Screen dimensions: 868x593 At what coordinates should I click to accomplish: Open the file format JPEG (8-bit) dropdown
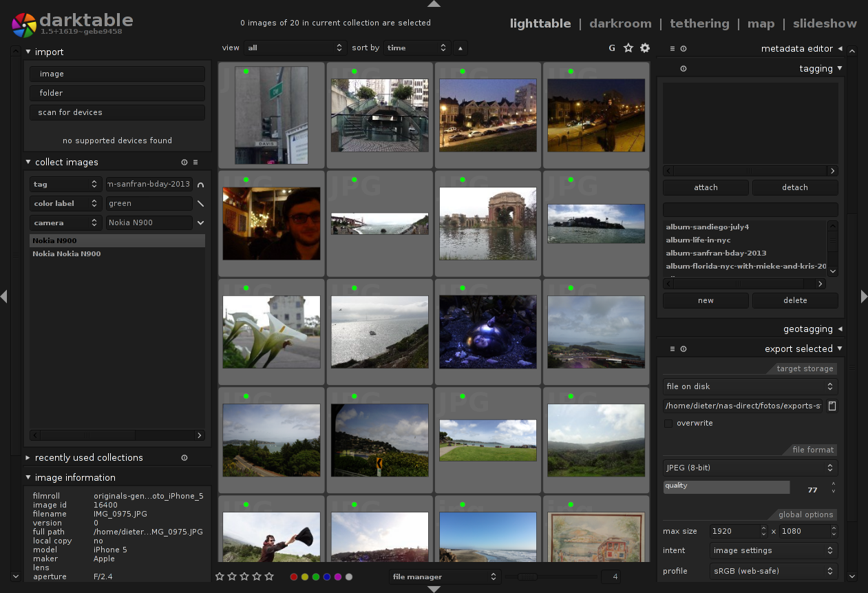point(750,468)
